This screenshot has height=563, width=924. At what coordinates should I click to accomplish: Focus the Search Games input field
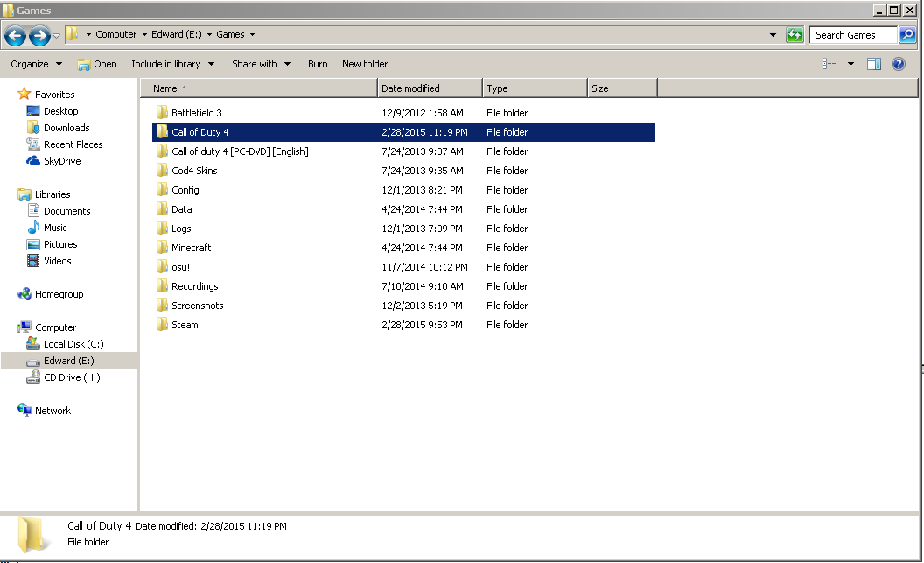pyautogui.click(x=853, y=35)
